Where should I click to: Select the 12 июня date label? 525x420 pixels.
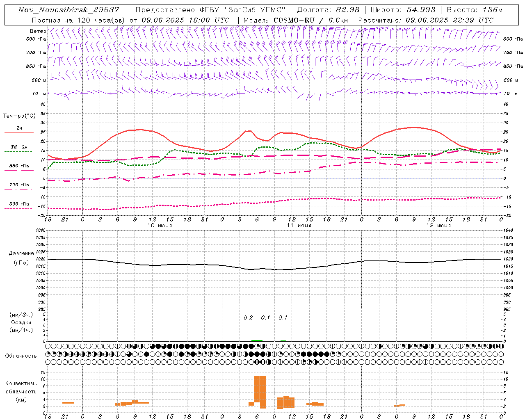point(438,226)
